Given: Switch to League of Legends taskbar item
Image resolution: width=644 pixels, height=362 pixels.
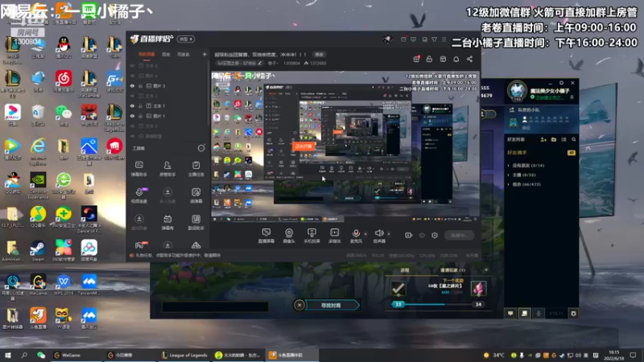Looking at the screenshot, I should (x=185, y=355).
